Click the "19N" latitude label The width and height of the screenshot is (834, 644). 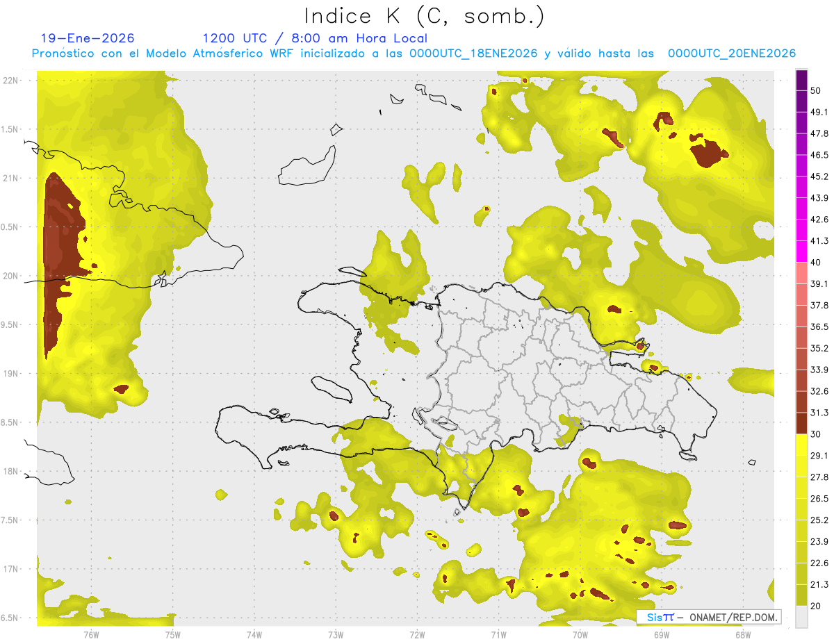pyautogui.click(x=10, y=374)
